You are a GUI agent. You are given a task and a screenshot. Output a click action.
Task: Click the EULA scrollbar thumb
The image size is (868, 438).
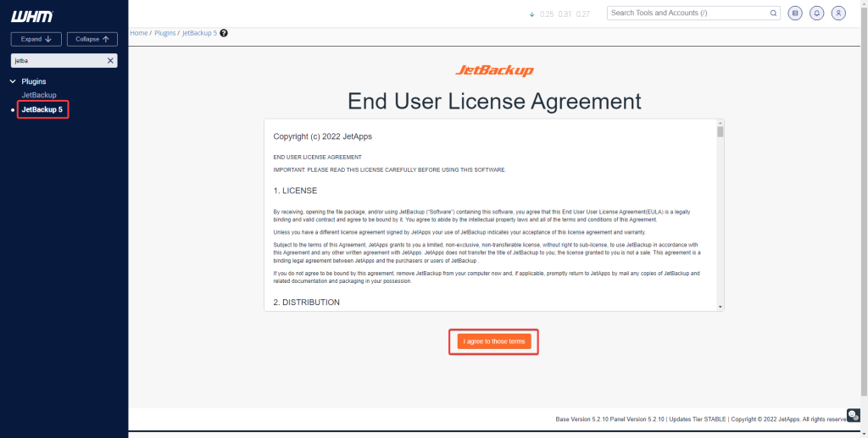tap(720, 131)
